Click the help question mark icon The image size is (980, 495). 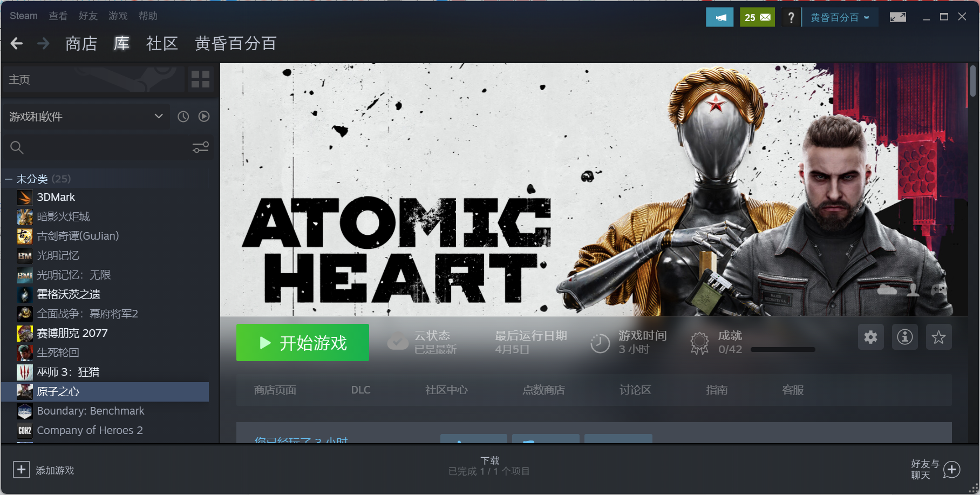(x=791, y=17)
